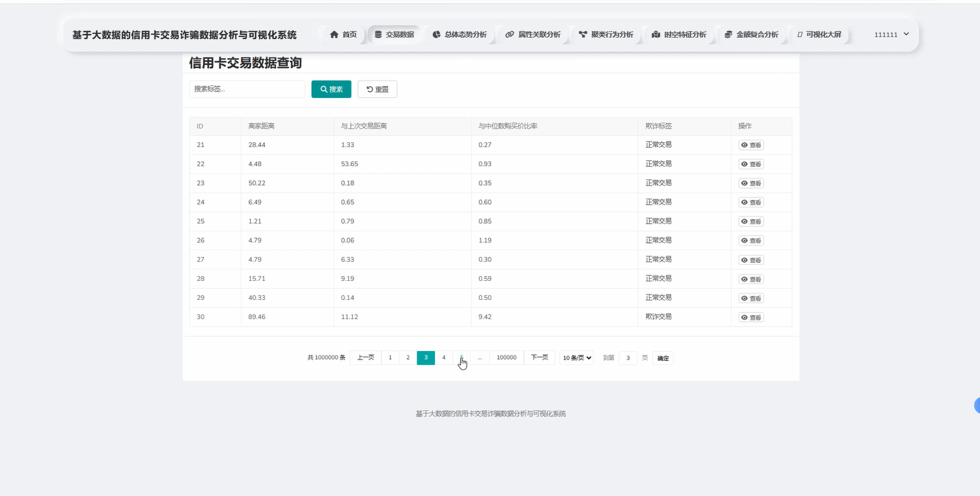
Task: Jump to page 5
Action: pos(462,358)
